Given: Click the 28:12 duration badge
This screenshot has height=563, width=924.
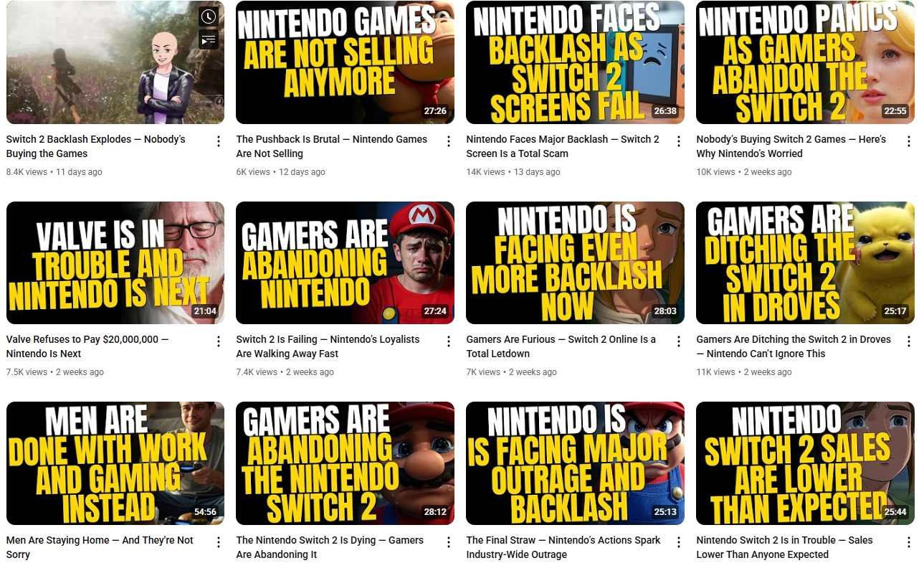Looking at the screenshot, I should coord(435,513).
